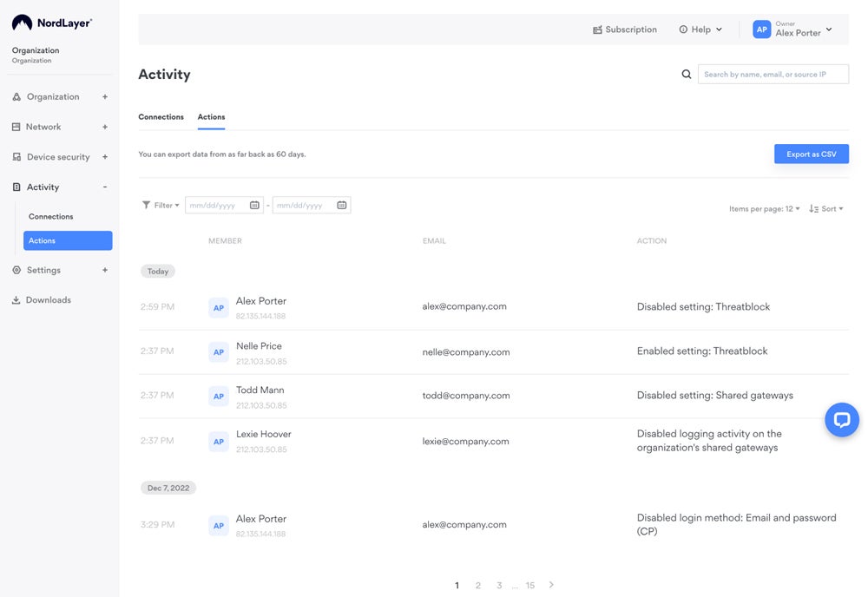The height and width of the screenshot is (597, 868).
Task: Click the Network icon in the sidebar
Action: 16,127
